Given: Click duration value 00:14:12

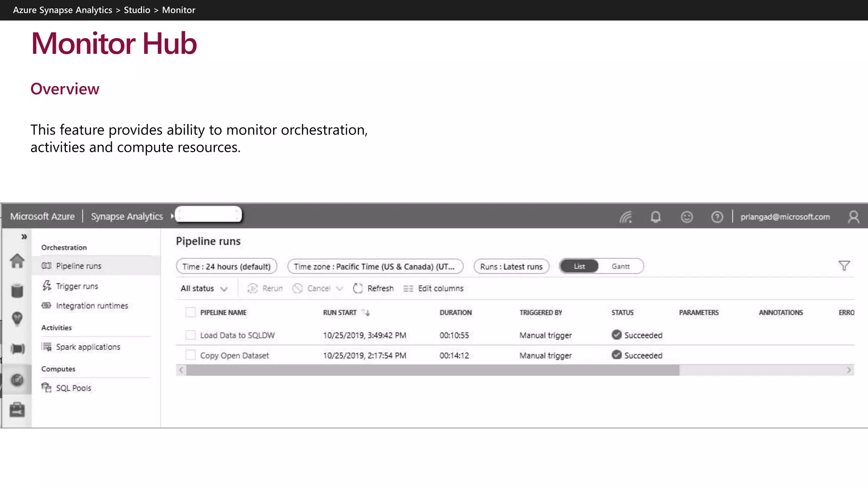Looking at the screenshot, I should [454, 355].
